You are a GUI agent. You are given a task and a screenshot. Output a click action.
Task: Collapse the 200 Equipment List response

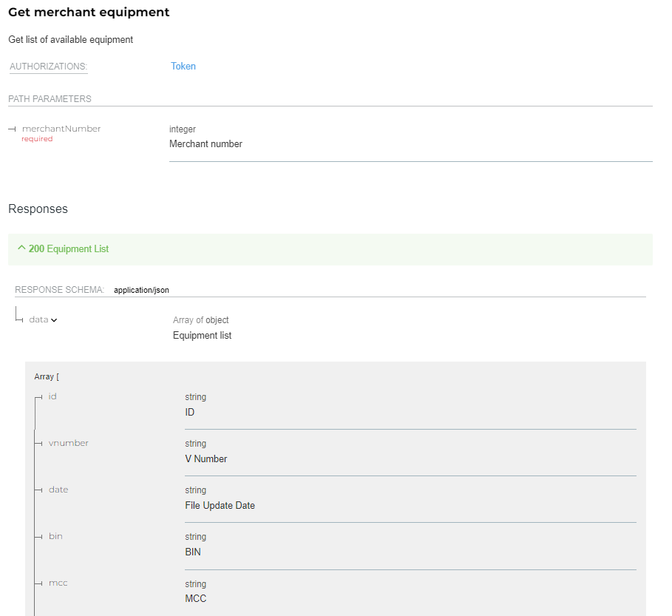point(330,249)
